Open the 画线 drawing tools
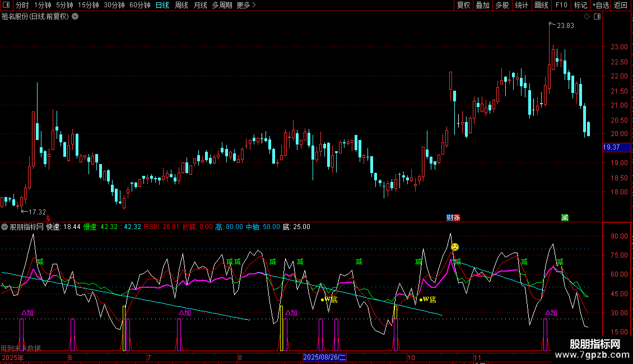 (541, 6)
